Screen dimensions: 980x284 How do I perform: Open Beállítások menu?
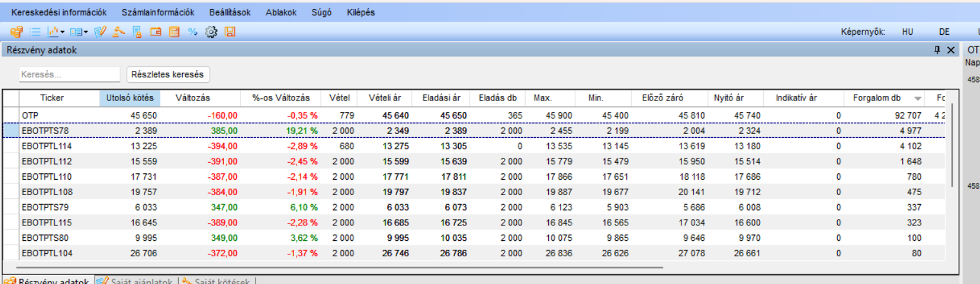[230, 12]
